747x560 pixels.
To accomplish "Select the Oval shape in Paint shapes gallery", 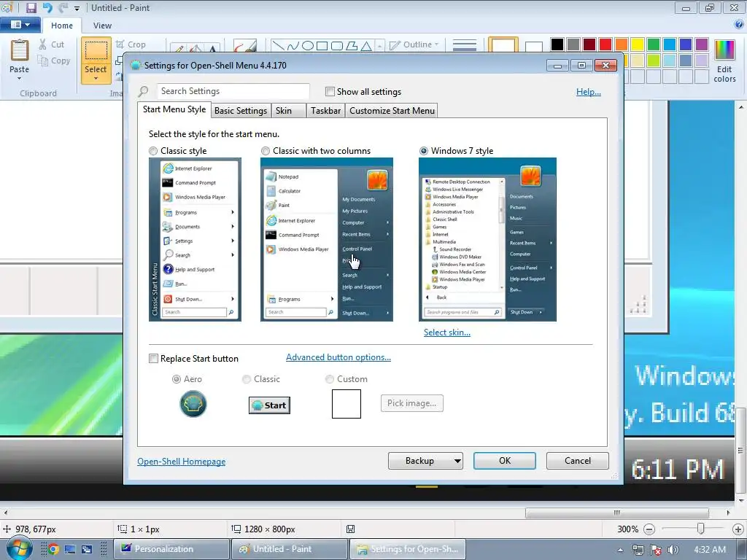I will (x=308, y=46).
